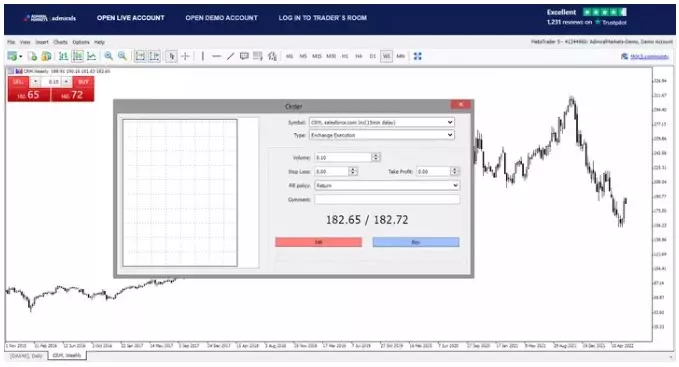
Task: Click the Trustpilot star rating
Action: [605, 12]
